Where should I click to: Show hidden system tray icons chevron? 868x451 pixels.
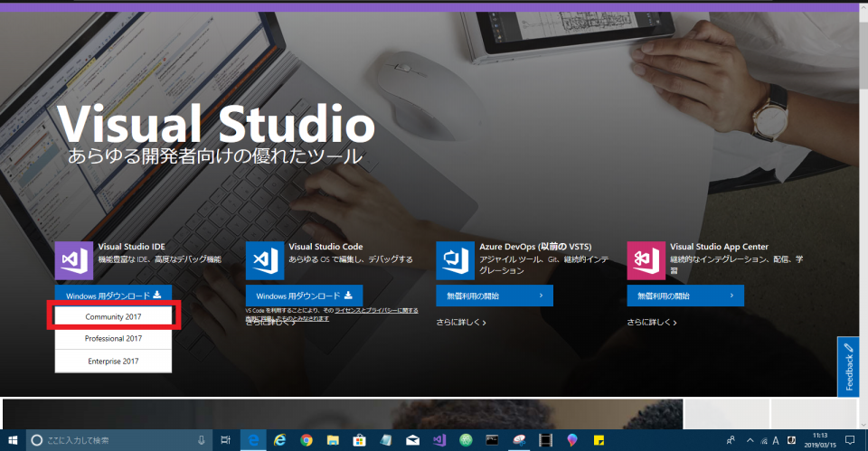750,440
